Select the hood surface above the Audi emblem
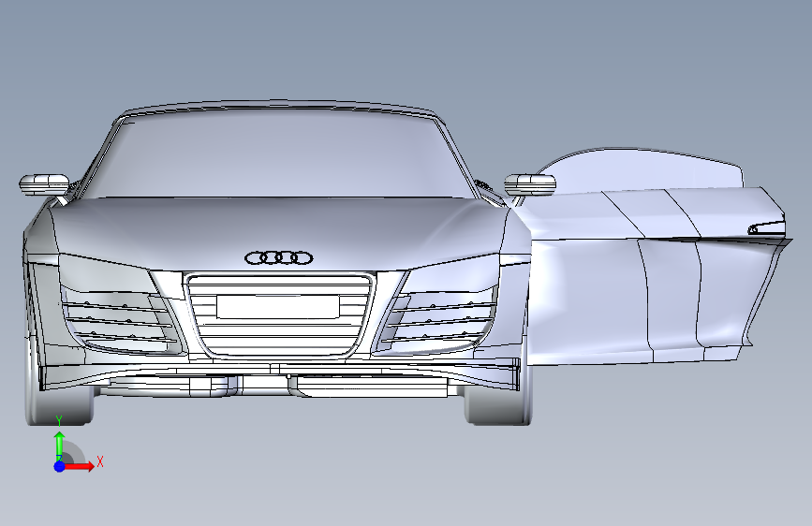 tap(280, 226)
